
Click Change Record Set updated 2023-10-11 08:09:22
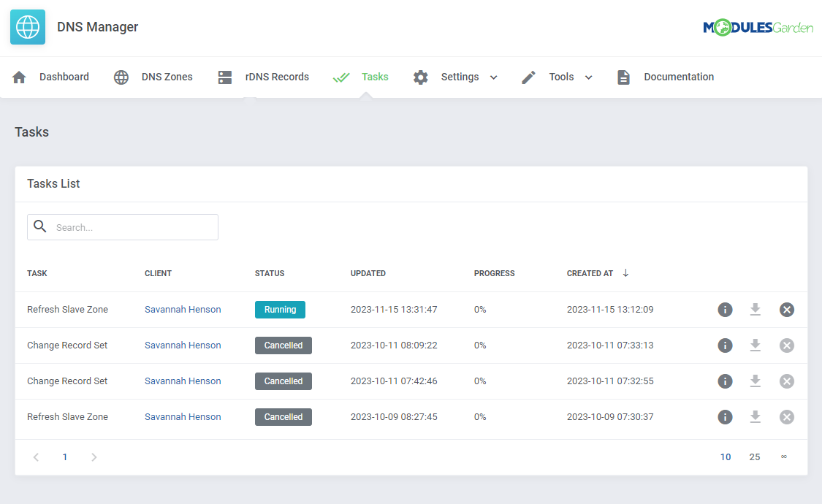click(x=67, y=345)
